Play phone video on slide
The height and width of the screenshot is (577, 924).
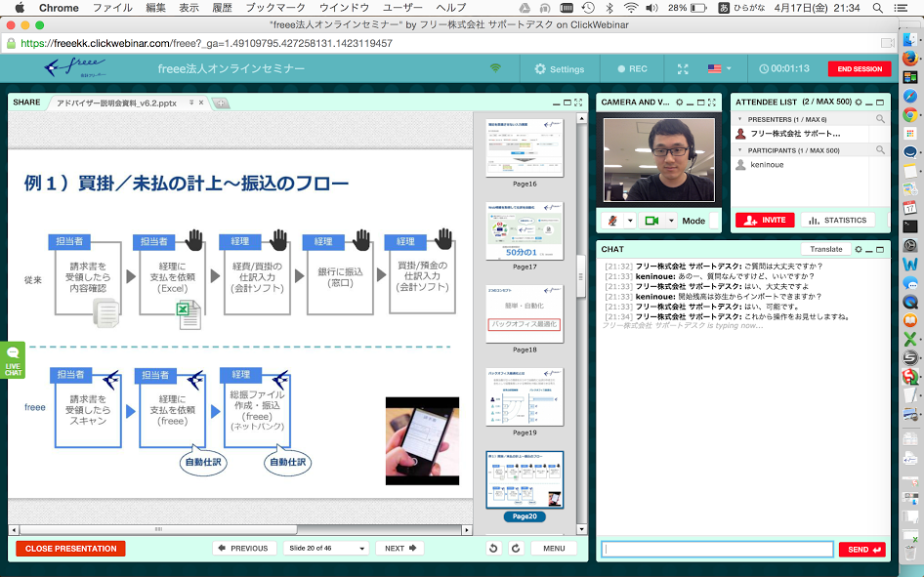422,441
